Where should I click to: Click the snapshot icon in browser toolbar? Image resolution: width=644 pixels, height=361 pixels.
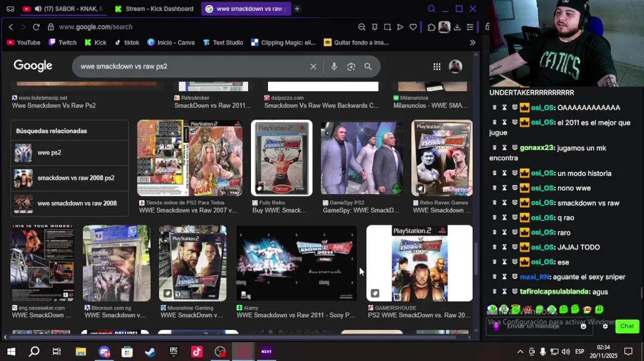[x=388, y=27]
